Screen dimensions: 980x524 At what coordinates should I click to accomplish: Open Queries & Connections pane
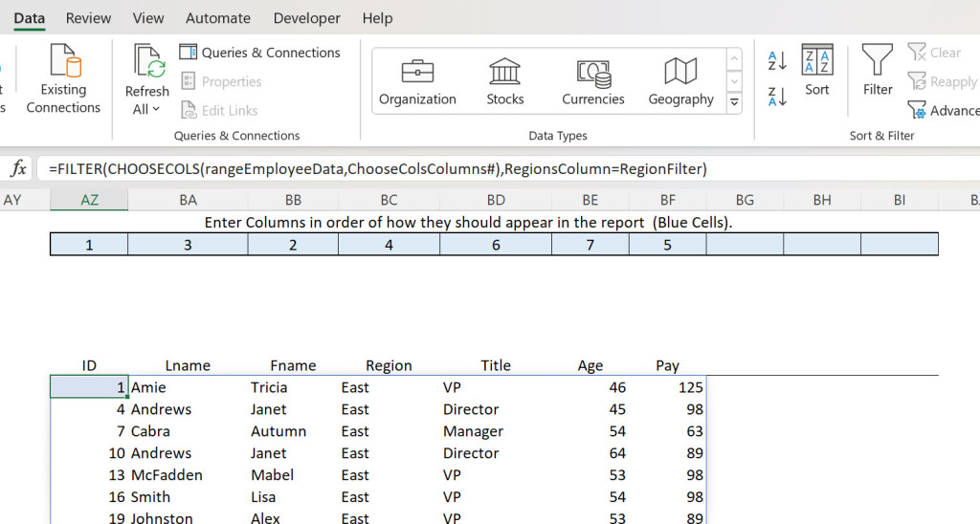click(x=260, y=53)
